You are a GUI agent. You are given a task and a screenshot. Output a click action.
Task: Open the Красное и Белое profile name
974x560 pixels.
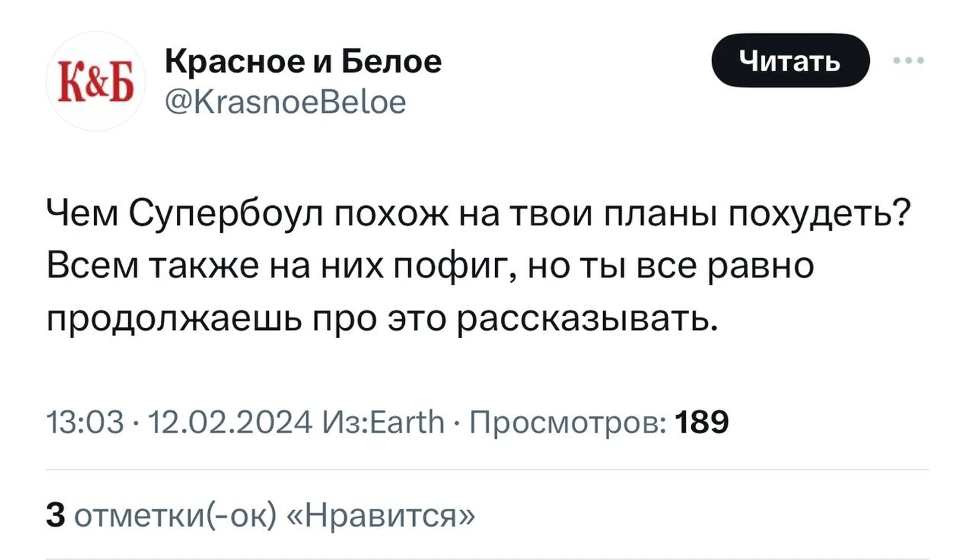303,62
